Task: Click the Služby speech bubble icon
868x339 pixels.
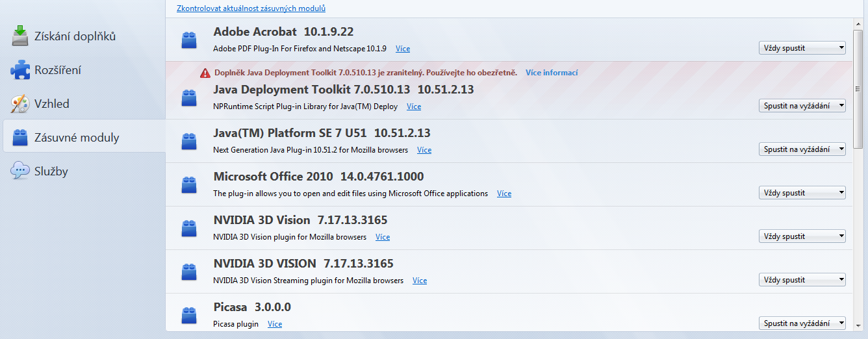Action: (x=20, y=171)
